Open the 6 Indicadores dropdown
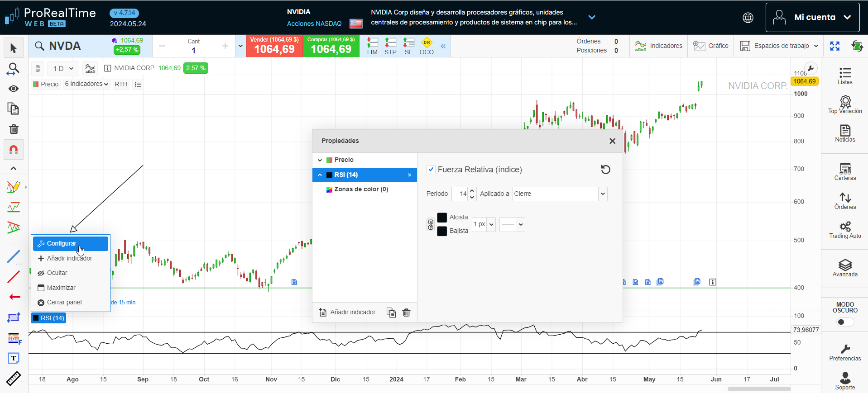Image resolution: width=868 pixels, height=393 pixels. coord(86,84)
